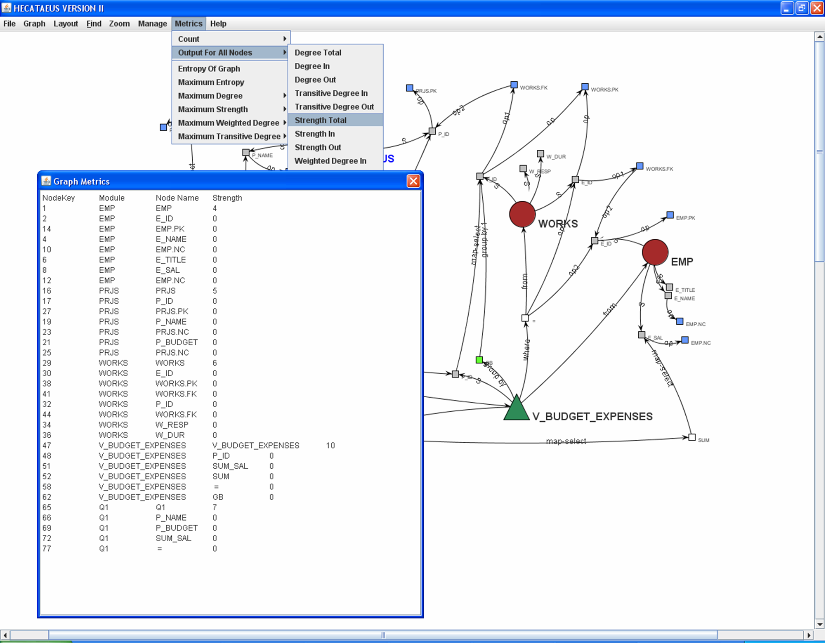Select the green V_BUDGET_EXPENSES triangle node
This screenshot has height=644, width=826.
coord(516,410)
